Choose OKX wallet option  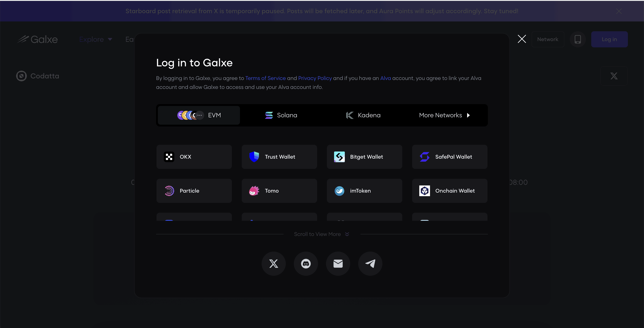194,157
